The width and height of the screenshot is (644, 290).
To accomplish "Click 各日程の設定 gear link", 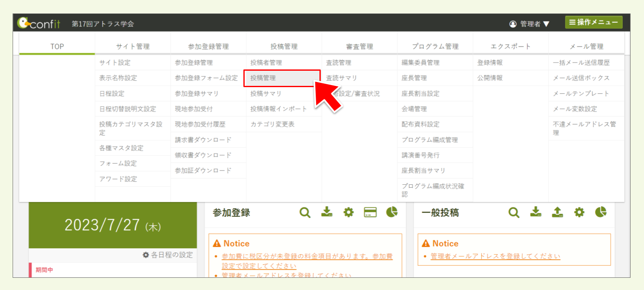I will click(168, 255).
